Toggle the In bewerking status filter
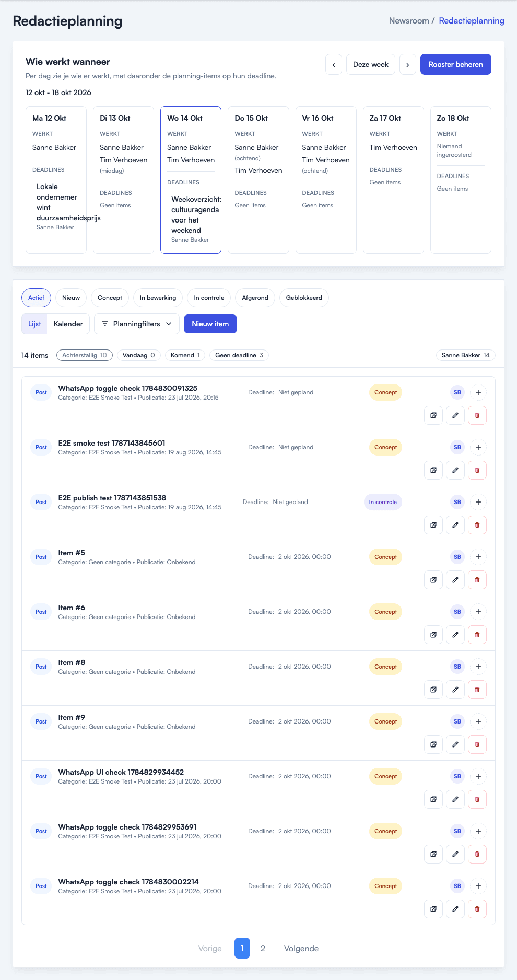The width and height of the screenshot is (517, 980). point(158,298)
